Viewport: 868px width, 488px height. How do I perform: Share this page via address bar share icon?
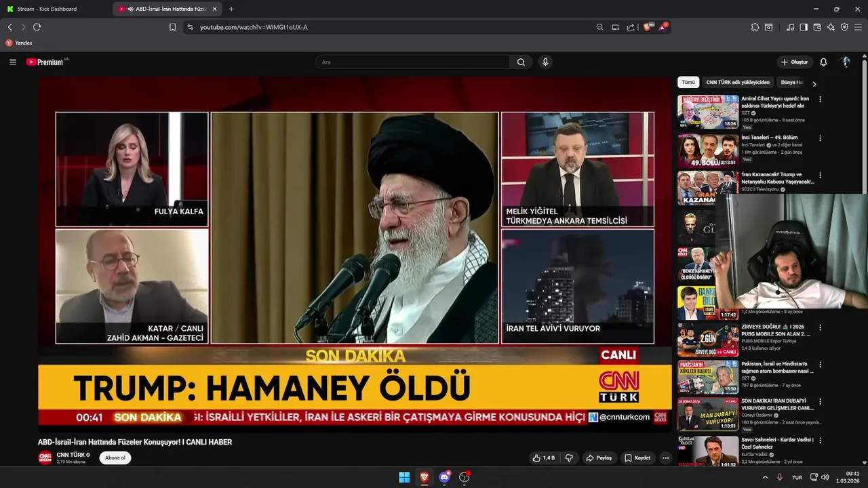coord(631,27)
